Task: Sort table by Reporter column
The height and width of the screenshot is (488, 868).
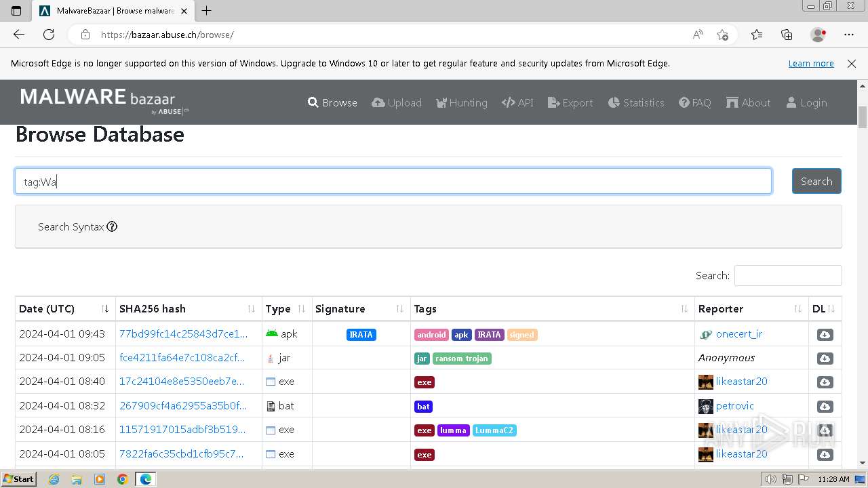Action: click(x=751, y=308)
